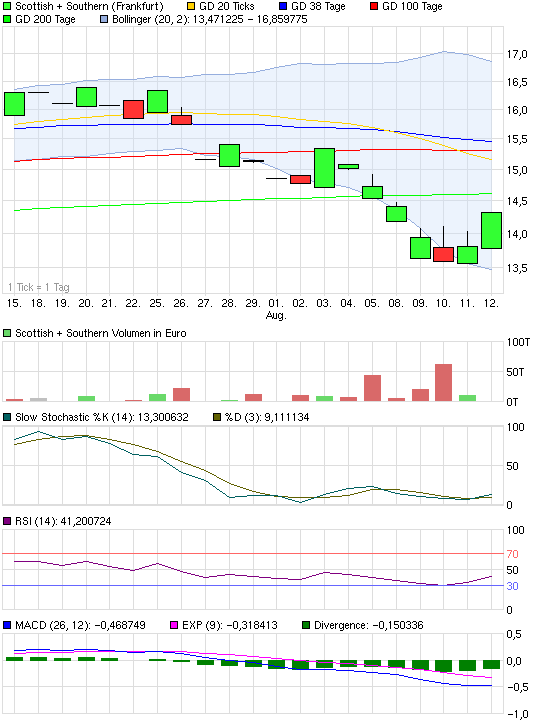
Task: Click the 13,5 price axis label
Action: (517, 268)
